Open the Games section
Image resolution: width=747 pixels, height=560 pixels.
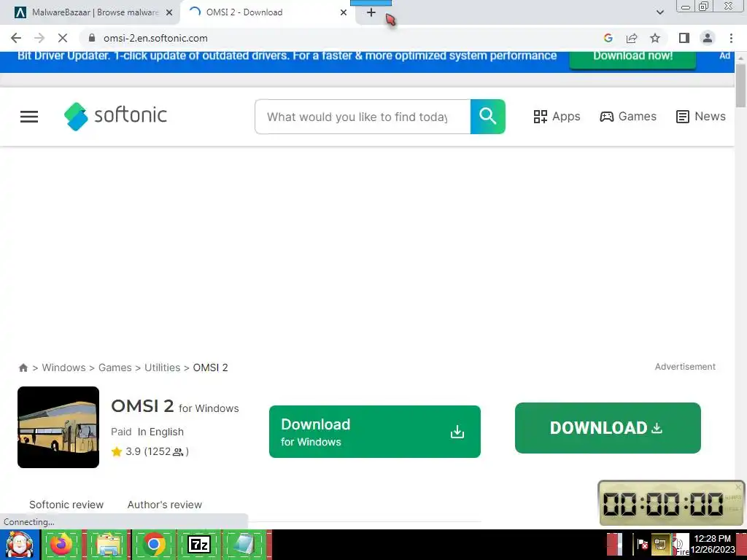coord(628,117)
